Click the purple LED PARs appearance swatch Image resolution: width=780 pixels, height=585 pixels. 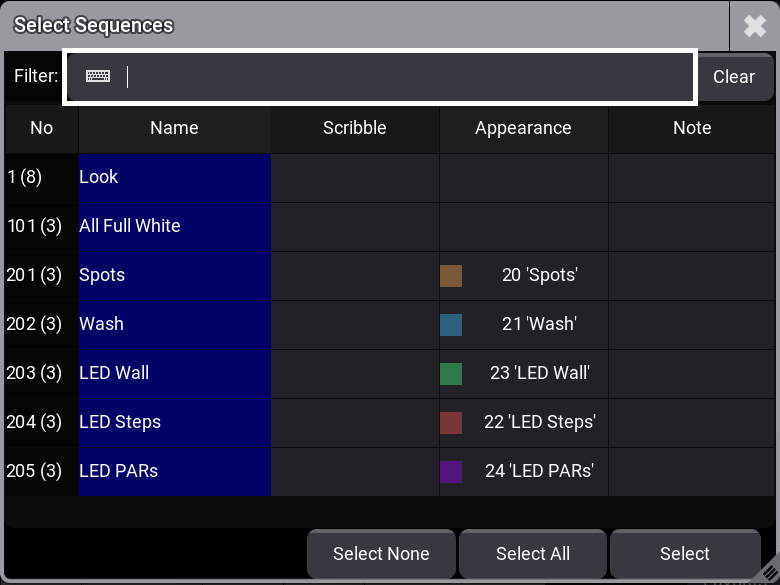click(451, 472)
